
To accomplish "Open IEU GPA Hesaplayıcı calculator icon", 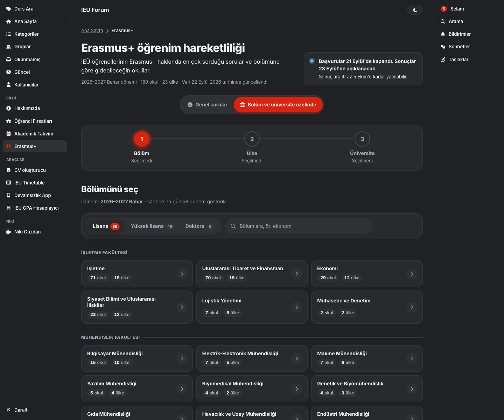I will point(9,208).
